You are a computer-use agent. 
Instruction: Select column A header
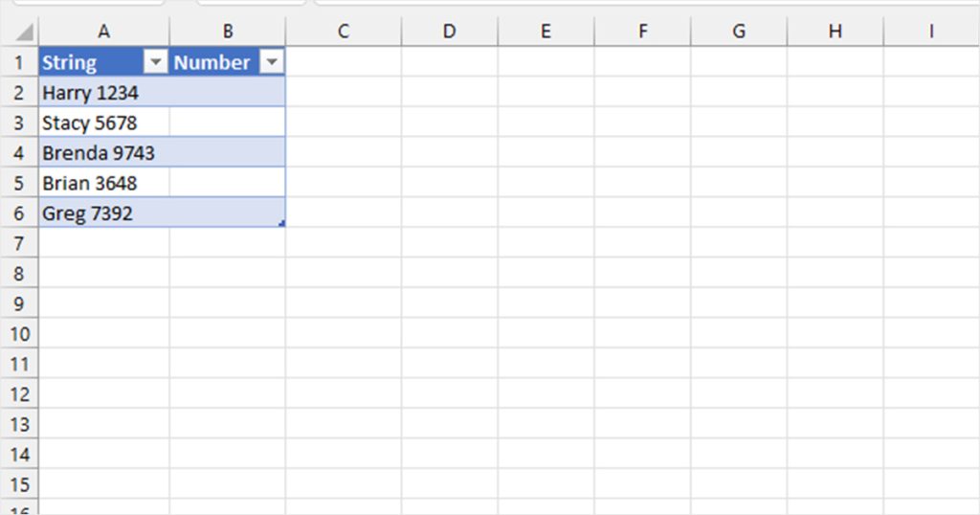tap(103, 32)
